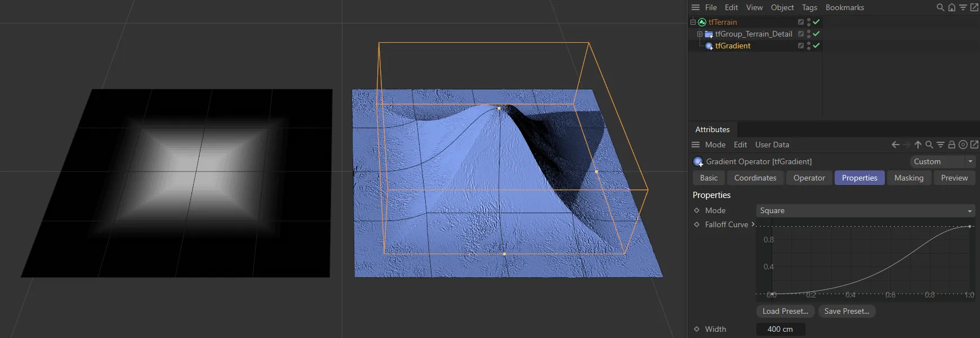
Task: Expand the tfGroup_Terrain_Detail tree node
Action: coord(700,34)
